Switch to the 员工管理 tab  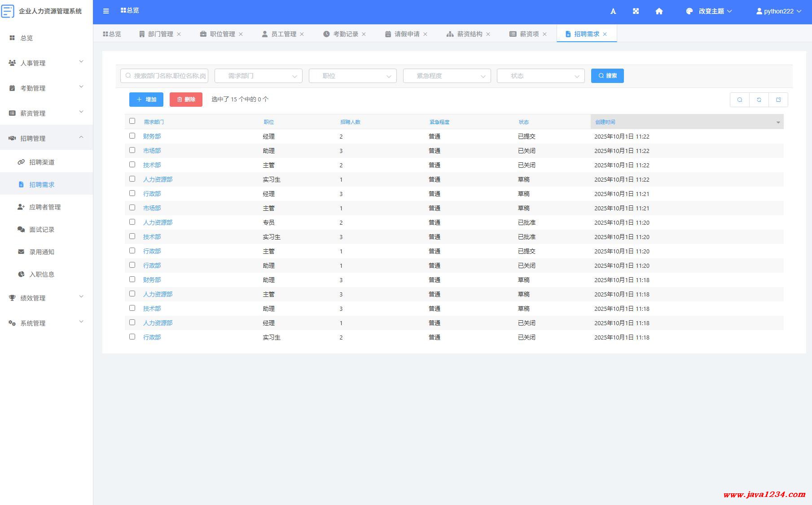coord(283,34)
